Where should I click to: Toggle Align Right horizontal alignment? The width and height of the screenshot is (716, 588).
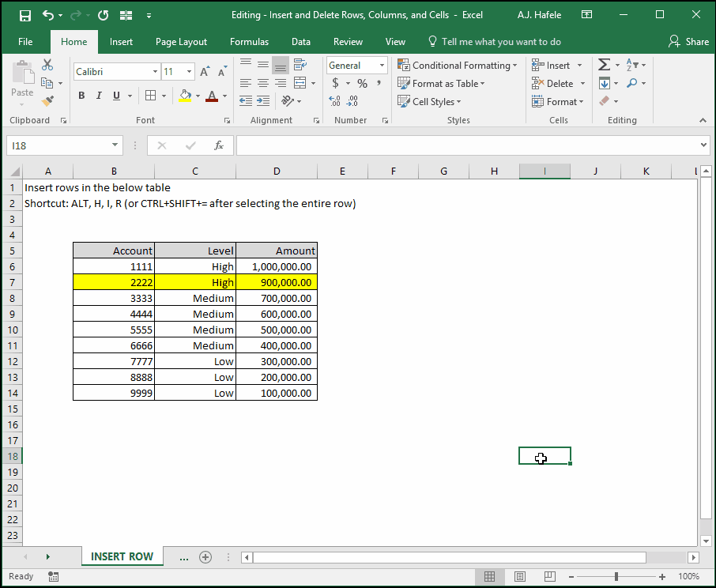(281, 83)
